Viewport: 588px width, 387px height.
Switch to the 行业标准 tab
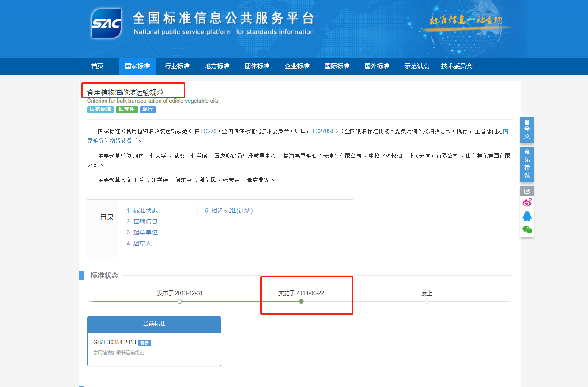click(x=177, y=66)
